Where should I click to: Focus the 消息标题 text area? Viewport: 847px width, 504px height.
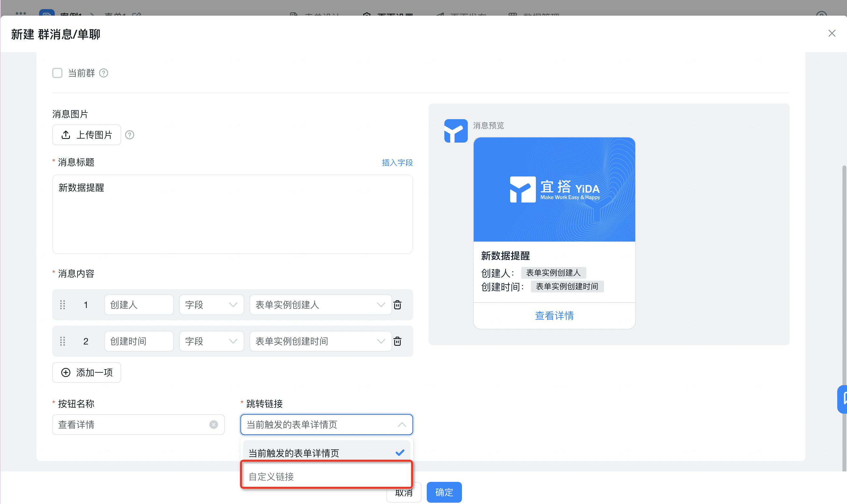pos(232,214)
